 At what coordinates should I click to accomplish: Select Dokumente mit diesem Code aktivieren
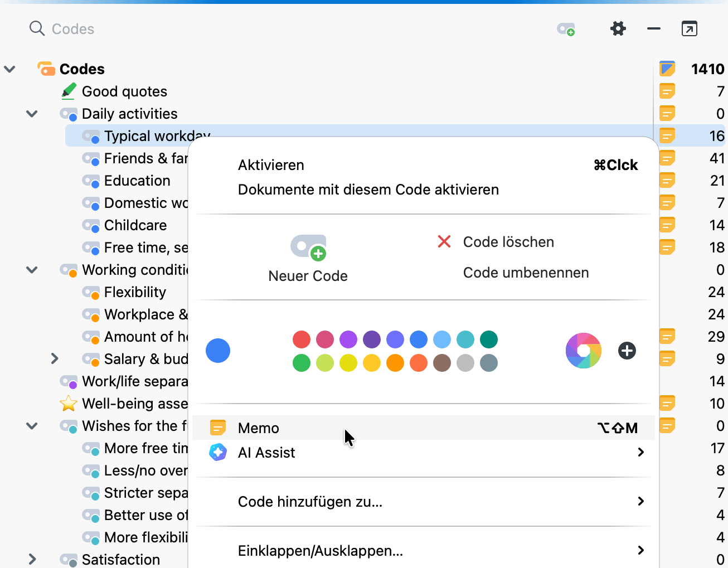pyautogui.click(x=368, y=190)
